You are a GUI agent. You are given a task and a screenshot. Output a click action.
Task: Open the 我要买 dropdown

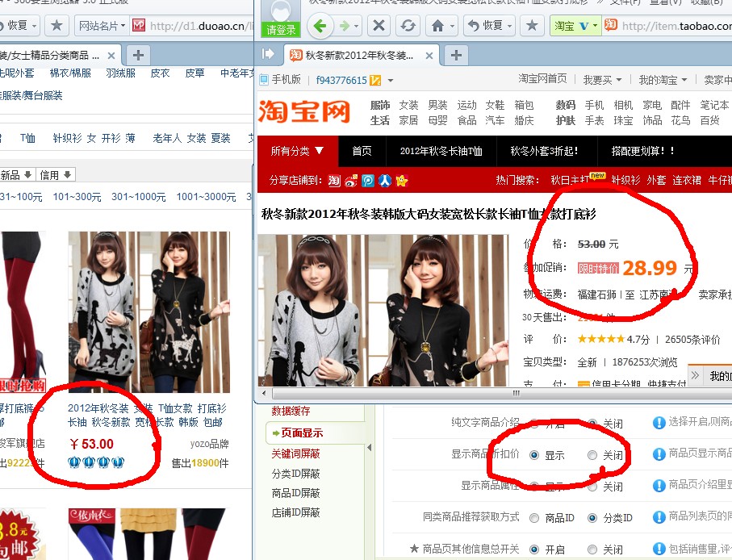coord(602,80)
